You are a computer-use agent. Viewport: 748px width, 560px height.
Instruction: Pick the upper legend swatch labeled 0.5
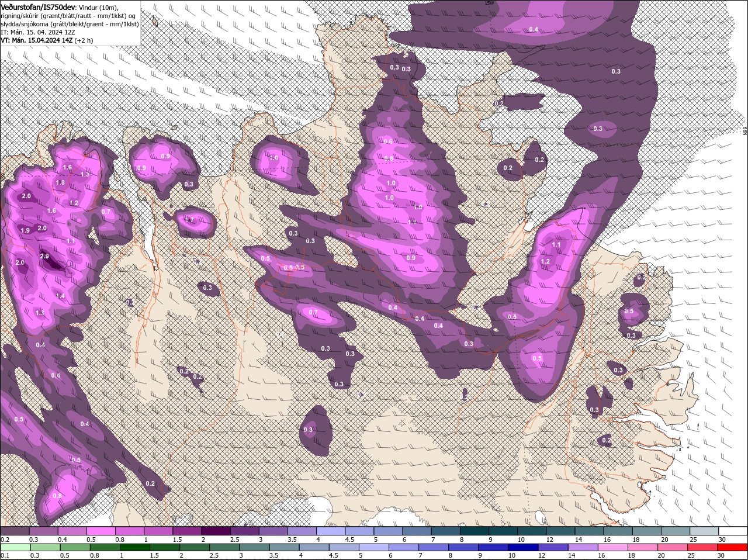click(101, 531)
